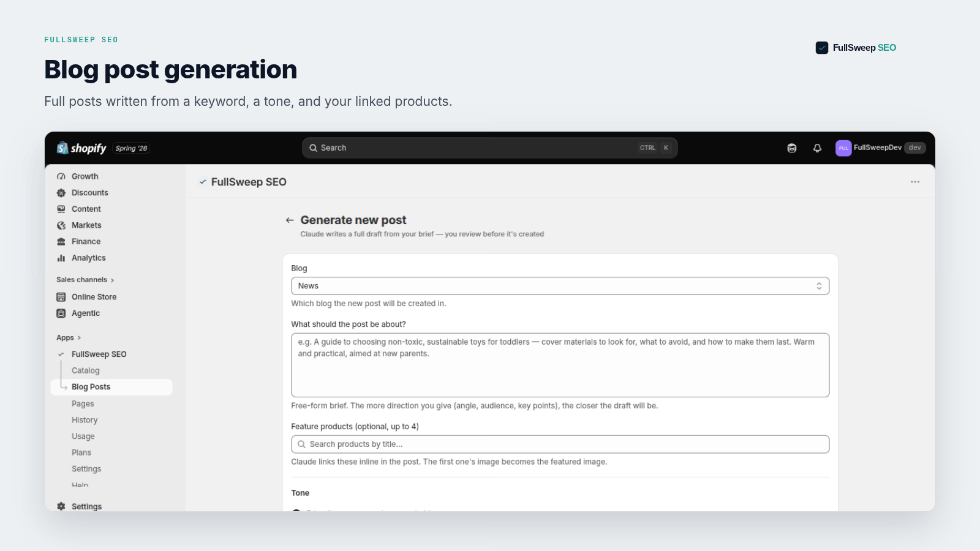This screenshot has width=980, height=551.
Task: Open the Catalog subpage
Action: tap(85, 370)
